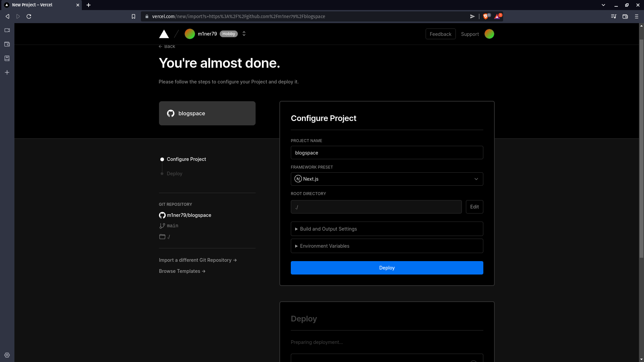Click the Next.js framework icon
This screenshot has height=362, width=644.
coord(298,179)
